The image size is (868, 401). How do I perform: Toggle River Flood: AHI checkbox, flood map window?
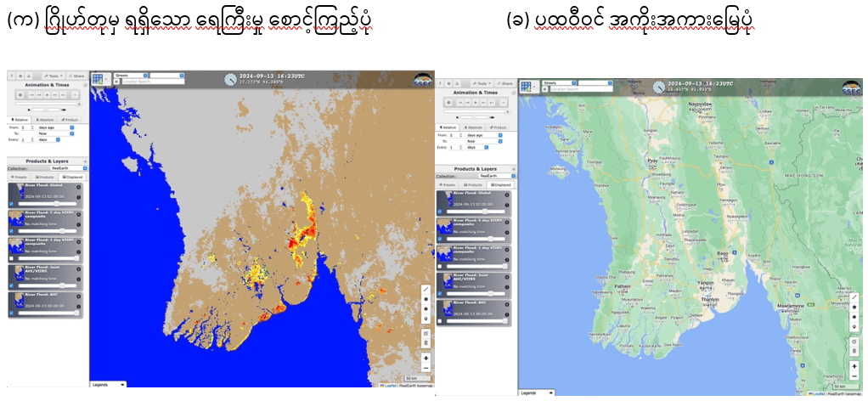click(x=11, y=313)
